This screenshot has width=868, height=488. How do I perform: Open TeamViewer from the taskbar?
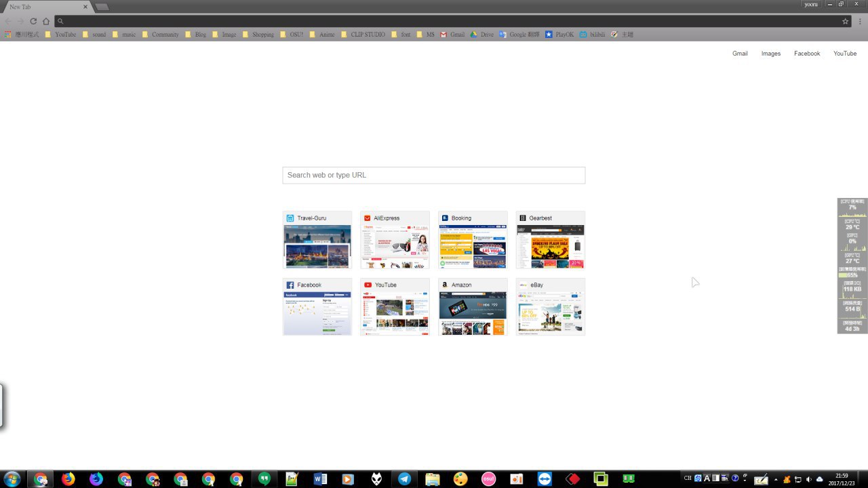pos(545,479)
